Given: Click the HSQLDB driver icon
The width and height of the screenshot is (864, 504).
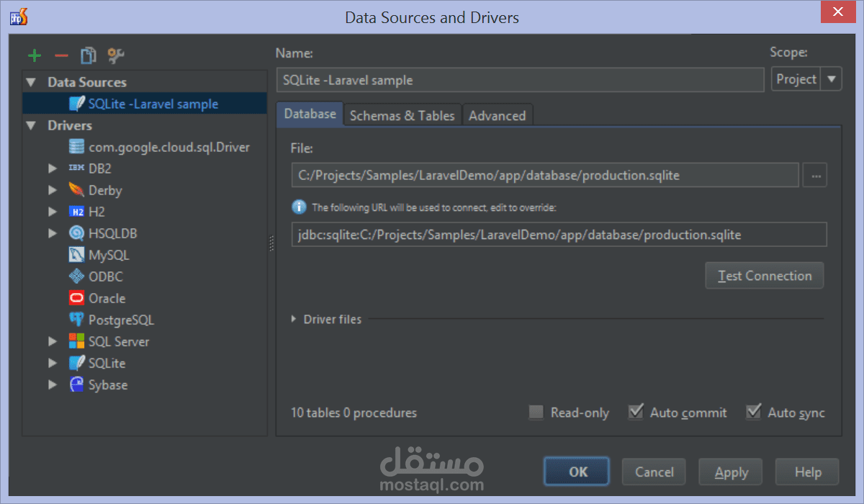Looking at the screenshot, I should 76,233.
